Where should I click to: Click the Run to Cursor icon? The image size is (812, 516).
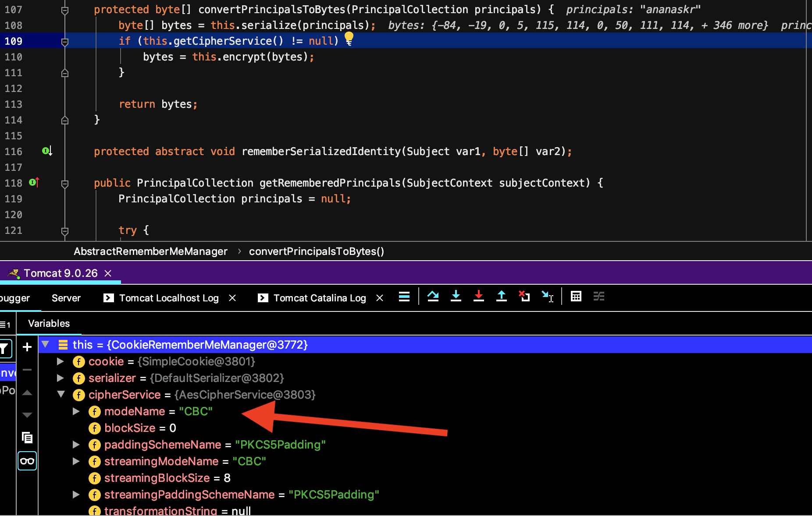pyautogui.click(x=547, y=297)
